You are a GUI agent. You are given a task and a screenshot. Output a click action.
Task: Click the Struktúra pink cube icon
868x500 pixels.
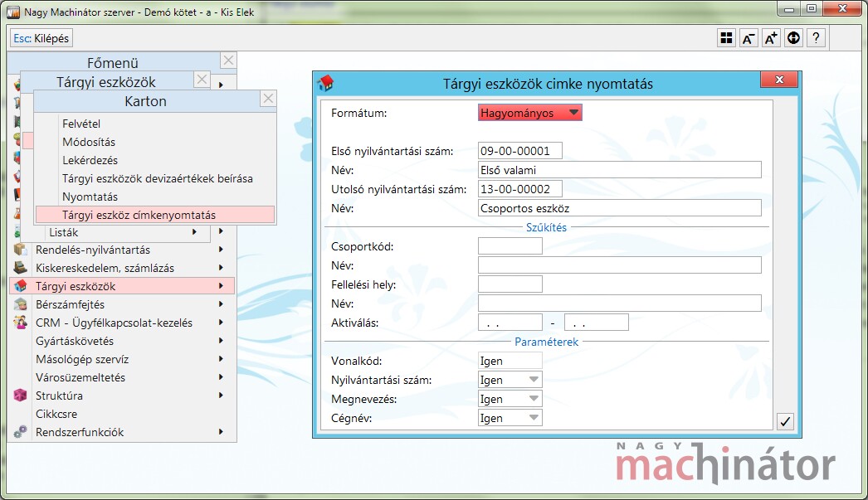click(x=21, y=396)
